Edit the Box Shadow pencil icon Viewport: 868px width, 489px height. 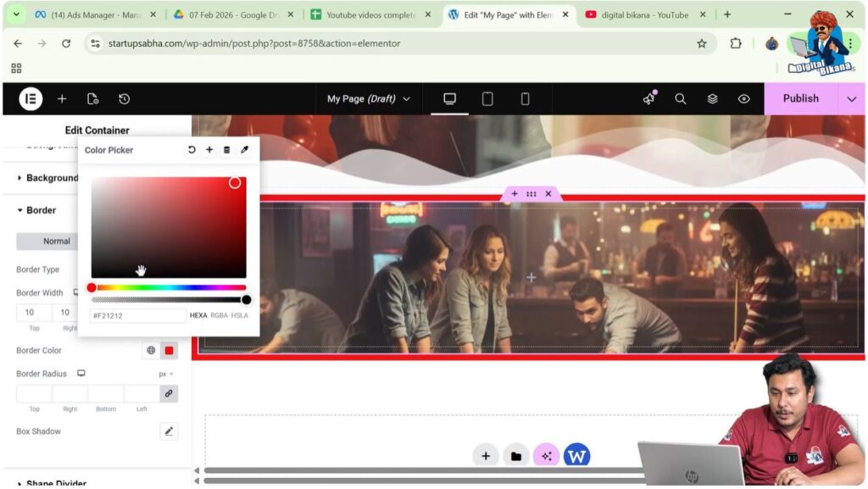pyautogui.click(x=169, y=431)
